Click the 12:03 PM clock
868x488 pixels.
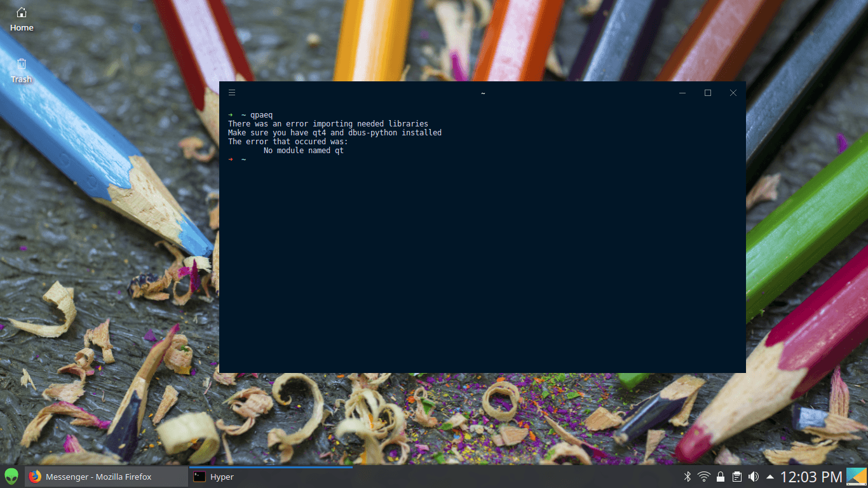811,477
